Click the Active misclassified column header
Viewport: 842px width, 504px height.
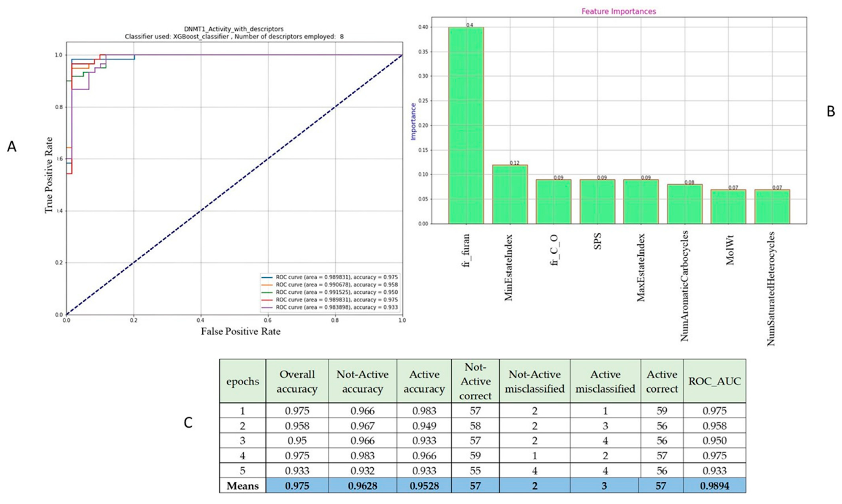[605, 381]
